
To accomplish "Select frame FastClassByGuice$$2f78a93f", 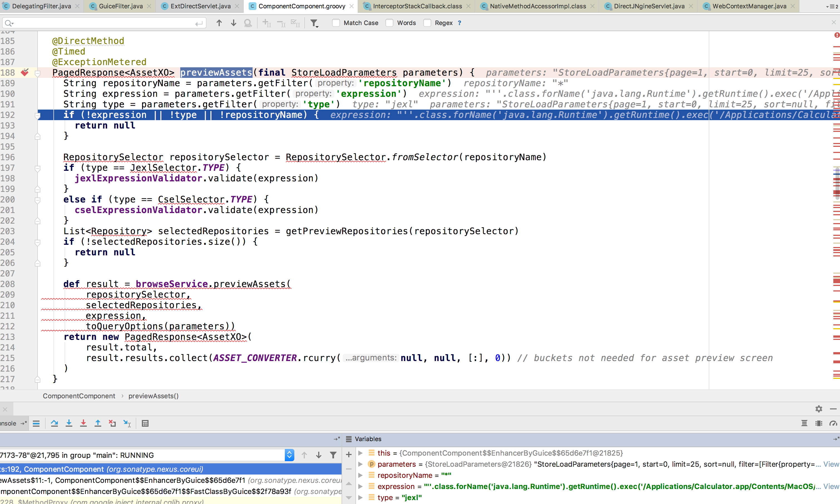I will point(171,491).
